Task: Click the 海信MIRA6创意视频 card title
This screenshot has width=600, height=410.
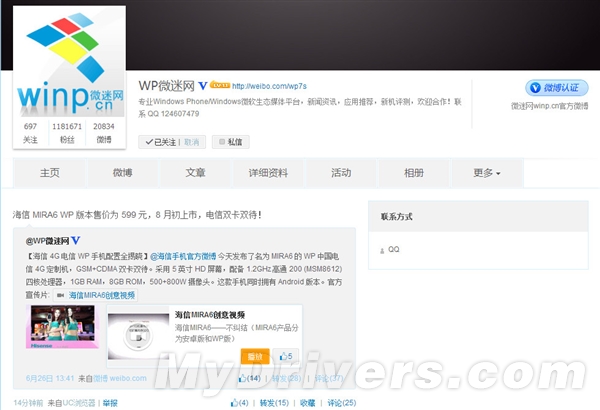Action: [210, 315]
